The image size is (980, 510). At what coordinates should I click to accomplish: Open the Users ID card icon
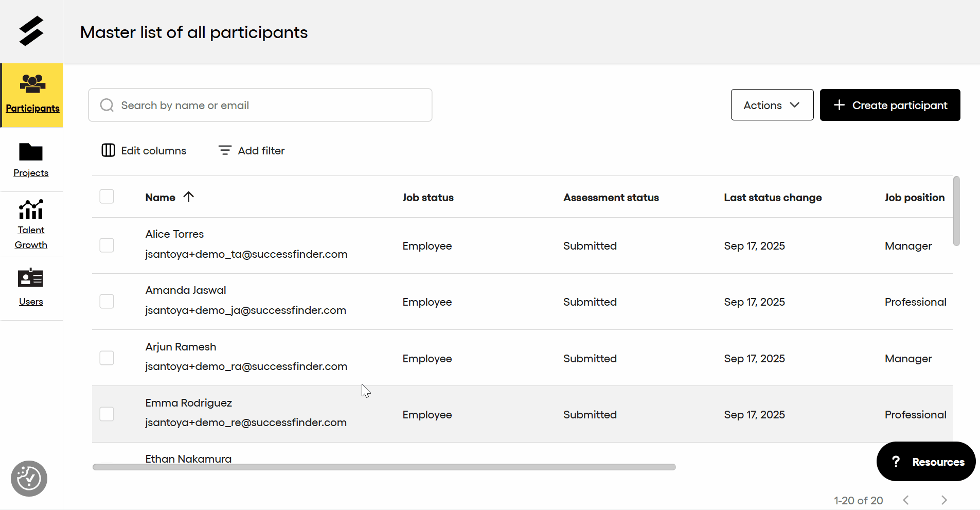31,278
